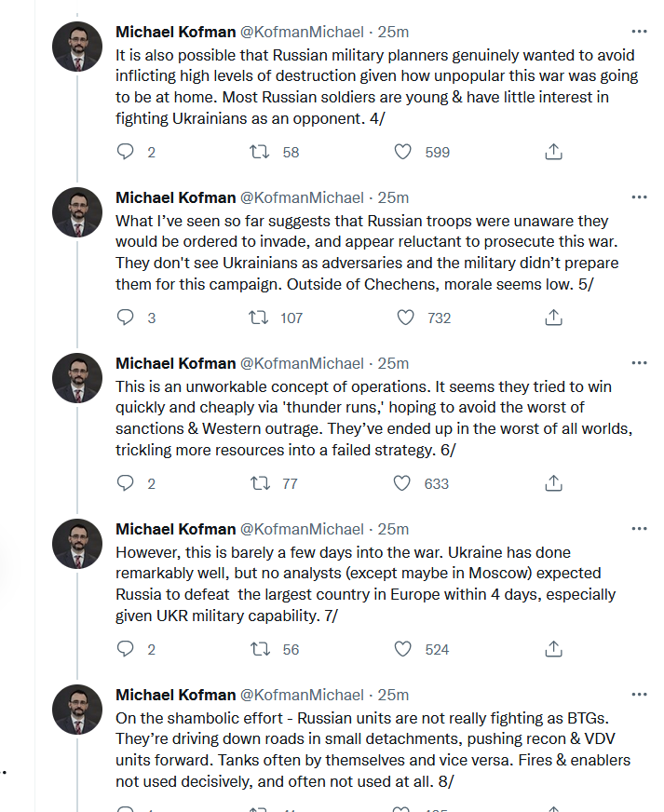The image size is (664, 812).
Task: Share the tweet ending 5/
Action: 554,318
